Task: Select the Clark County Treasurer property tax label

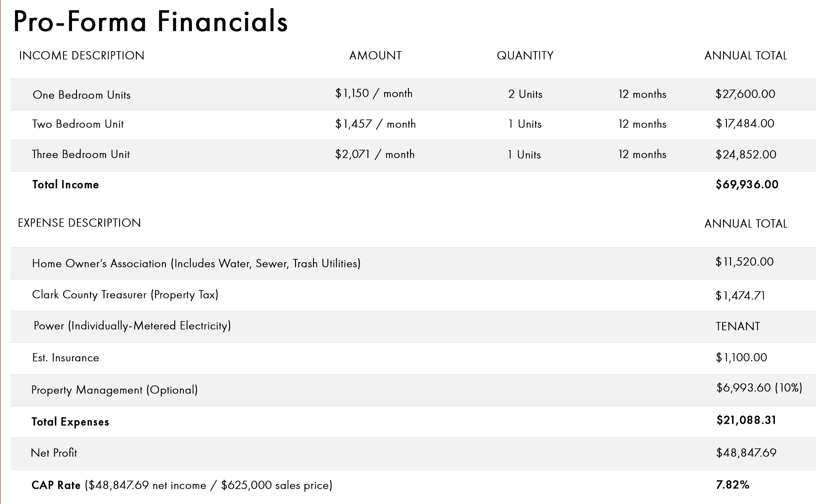Action: click(125, 295)
